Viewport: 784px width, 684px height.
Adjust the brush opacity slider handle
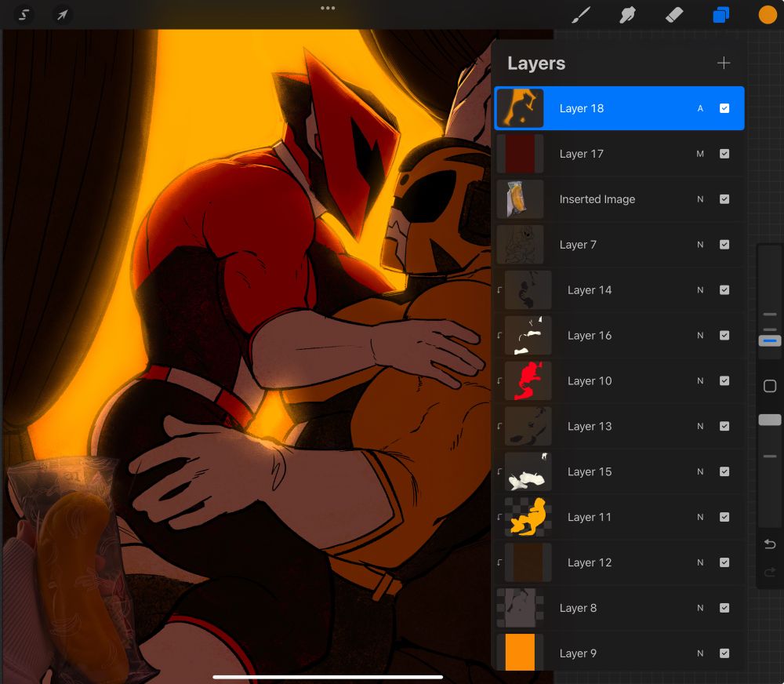click(770, 420)
